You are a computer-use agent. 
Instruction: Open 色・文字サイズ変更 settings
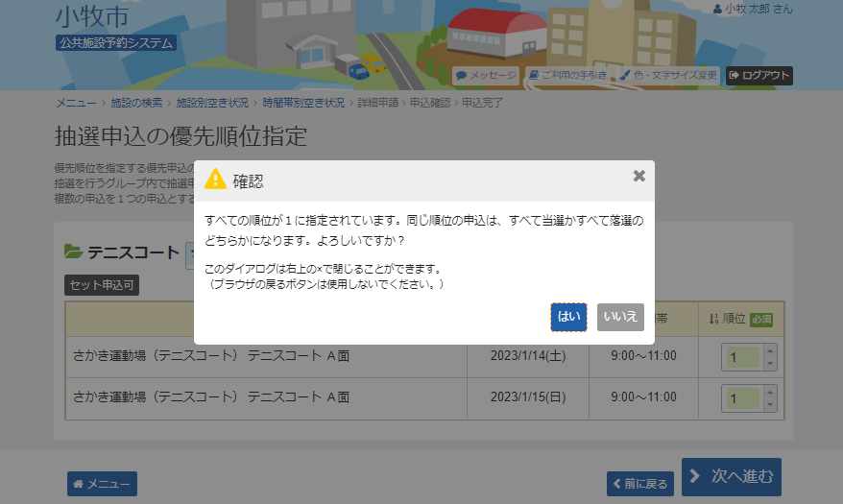pyautogui.click(x=669, y=75)
